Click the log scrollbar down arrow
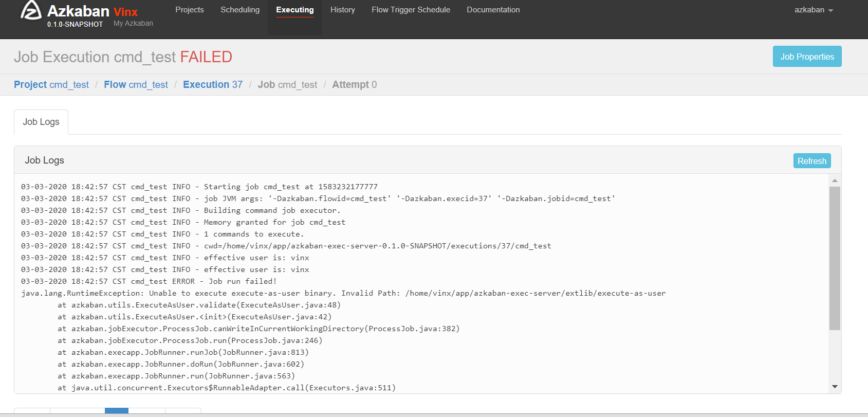This screenshot has height=417, width=868. [x=835, y=387]
